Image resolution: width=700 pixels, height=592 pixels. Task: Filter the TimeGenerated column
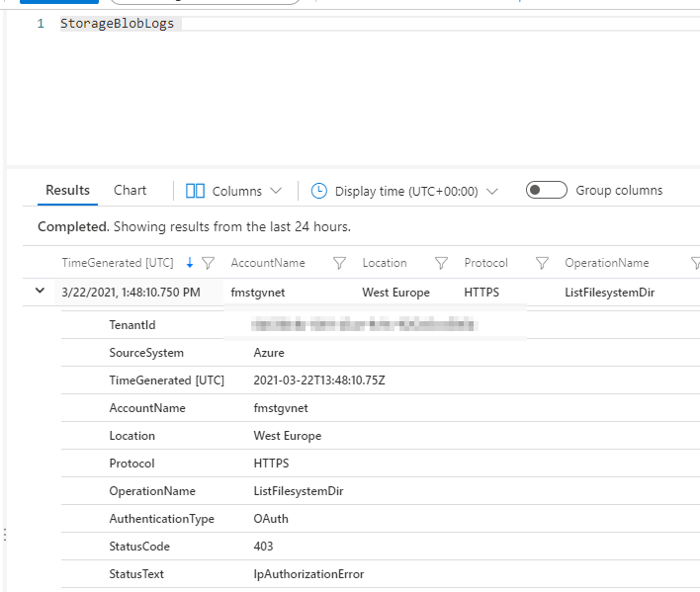point(208,263)
